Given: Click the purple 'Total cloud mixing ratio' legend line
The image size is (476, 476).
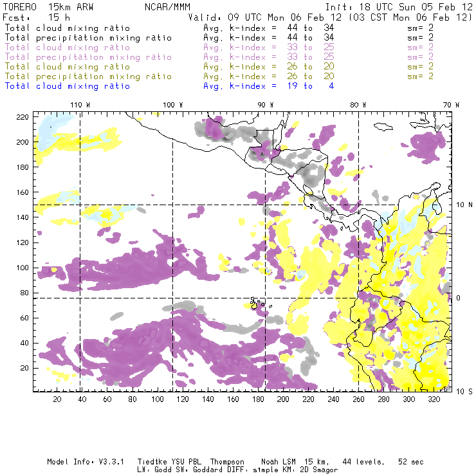Looking at the screenshot, I should [68, 48].
